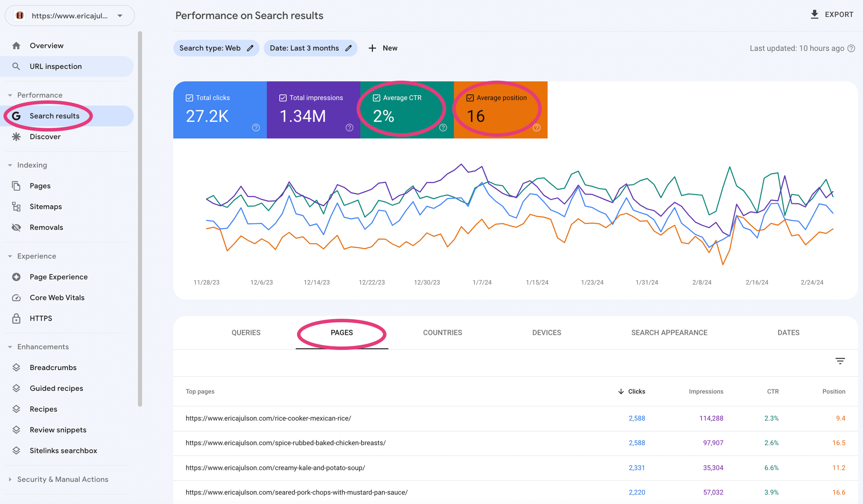
Task: Click the Google G Search results icon
Action: tap(16, 116)
